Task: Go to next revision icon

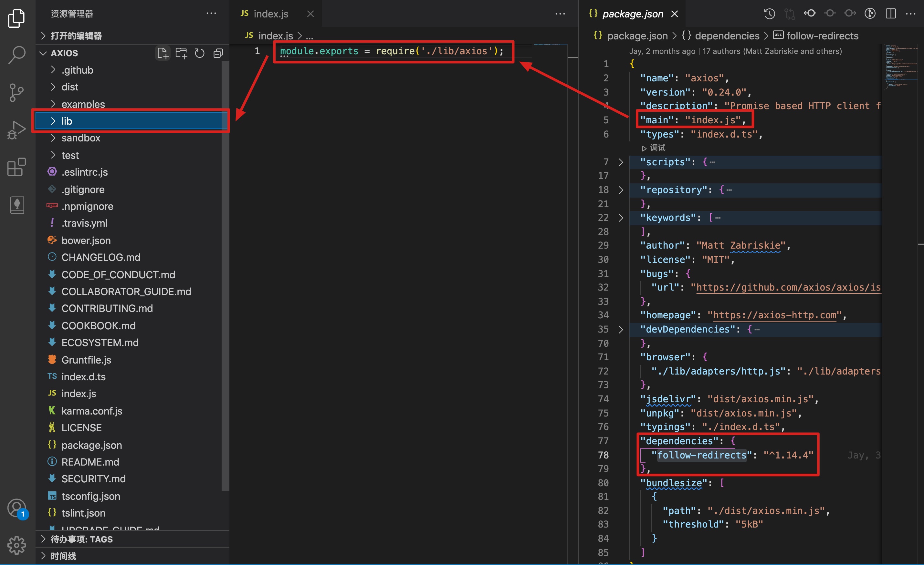Action: coord(850,14)
